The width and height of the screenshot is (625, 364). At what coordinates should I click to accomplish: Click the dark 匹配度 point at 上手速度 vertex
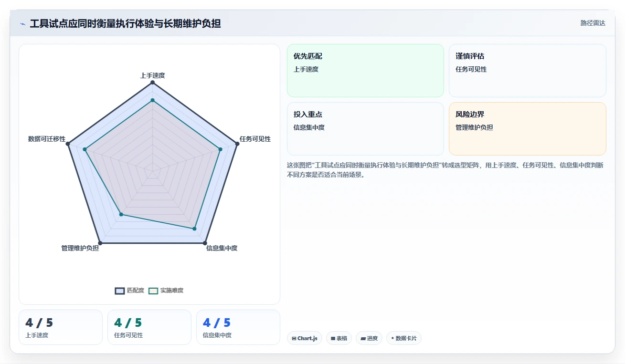[x=153, y=83]
